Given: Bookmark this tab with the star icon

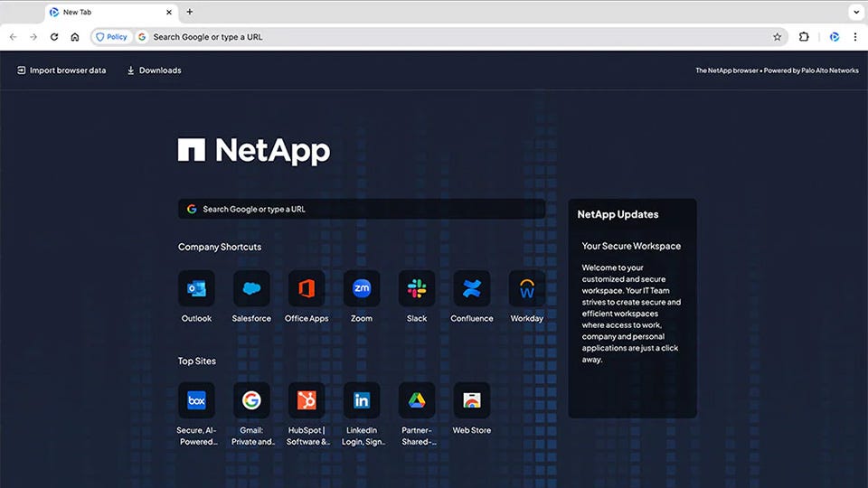Looking at the screenshot, I should pos(778,37).
